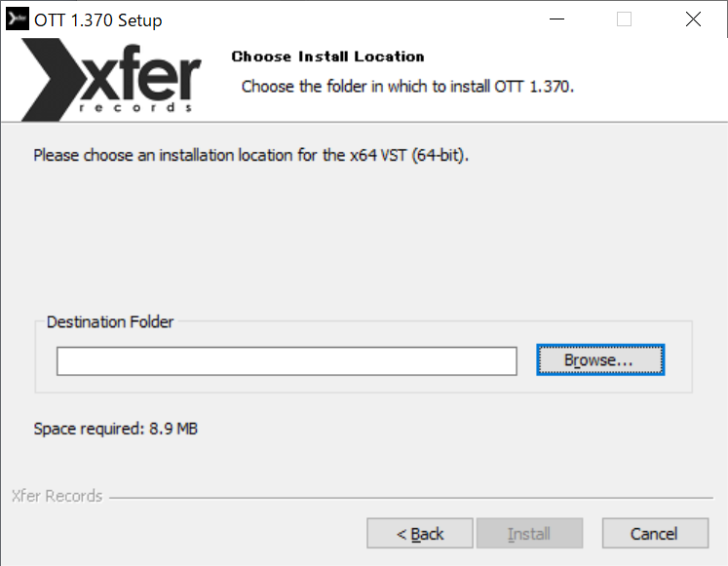Viewport: 728px width, 566px height.
Task: Click the Space required: 8.9 MB text
Action: pos(116,429)
